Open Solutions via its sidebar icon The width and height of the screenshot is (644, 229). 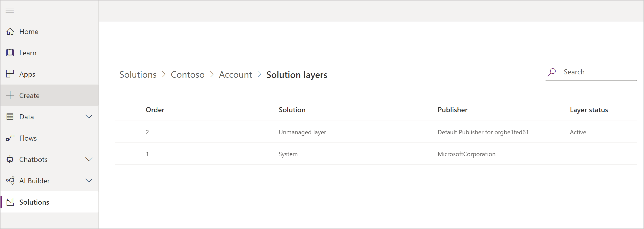10,202
